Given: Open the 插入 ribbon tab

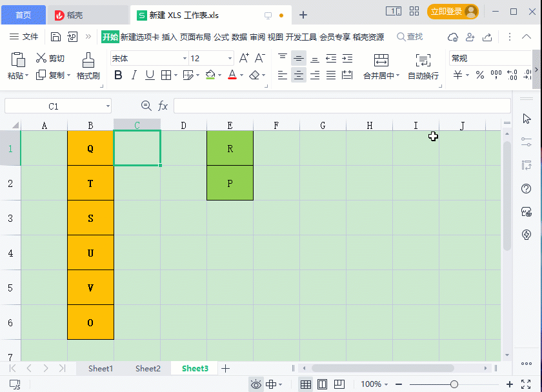Looking at the screenshot, I should click(169, 37).
